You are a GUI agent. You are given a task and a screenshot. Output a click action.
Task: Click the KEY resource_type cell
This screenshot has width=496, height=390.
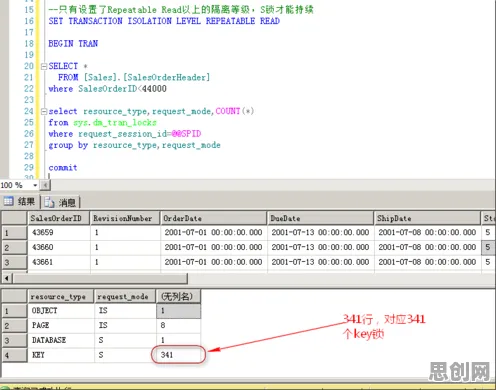[61, 355]
